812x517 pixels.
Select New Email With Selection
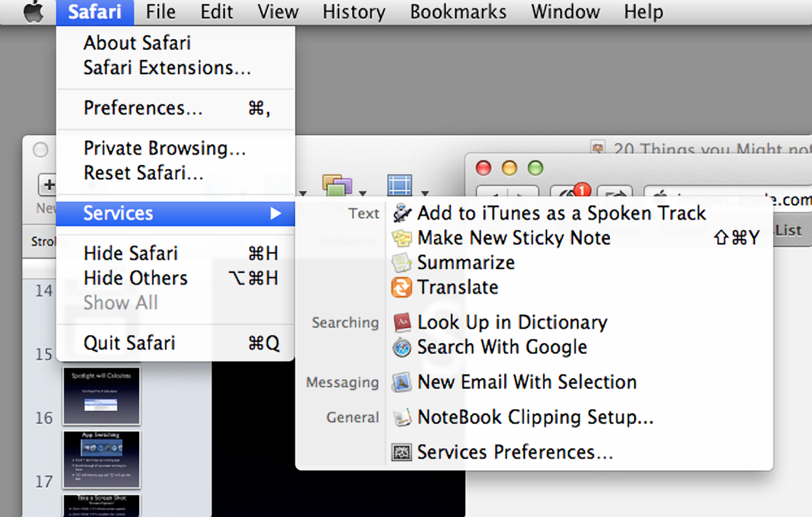click(579, 382)
